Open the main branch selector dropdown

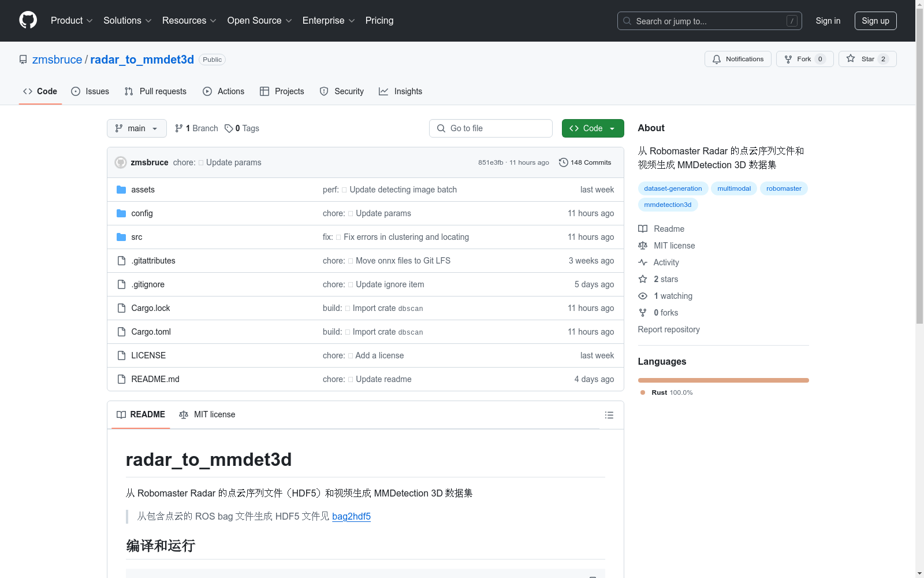[x=137, y=128]
